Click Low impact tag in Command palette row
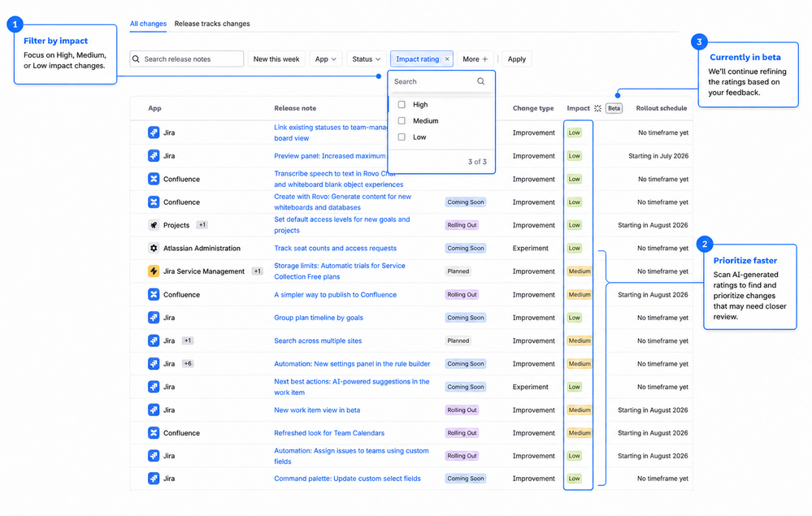812x516 pixels. 575,479
